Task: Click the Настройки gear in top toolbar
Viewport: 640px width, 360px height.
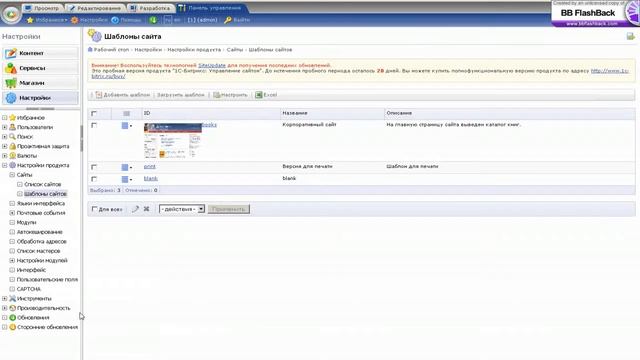Action: click(x=75, y=20)
